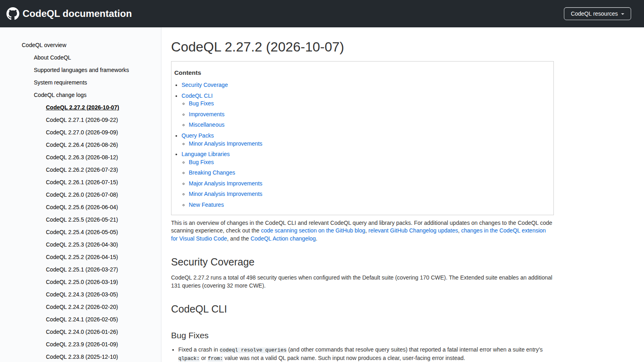Image resolution: width=644 pixels, height=362 pixels.
Task: Jump to Language Libraries in contents
Action: pyautogui.click(x=205, y=154)
